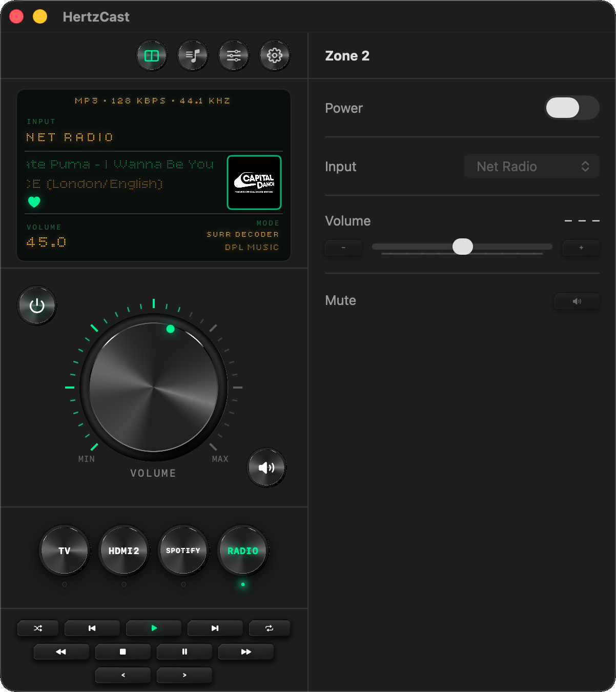The height and width of the screenshot is (692, 616).
Task: Decrease Zone 2 volume with minus button
Action: click(x=343, y=248)
